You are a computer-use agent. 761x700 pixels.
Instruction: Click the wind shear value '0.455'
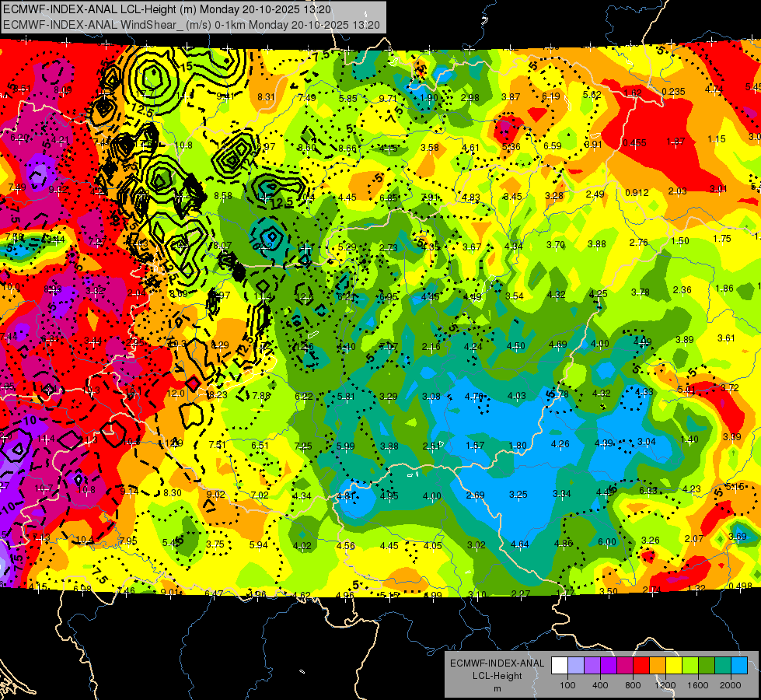click(634, 143)
